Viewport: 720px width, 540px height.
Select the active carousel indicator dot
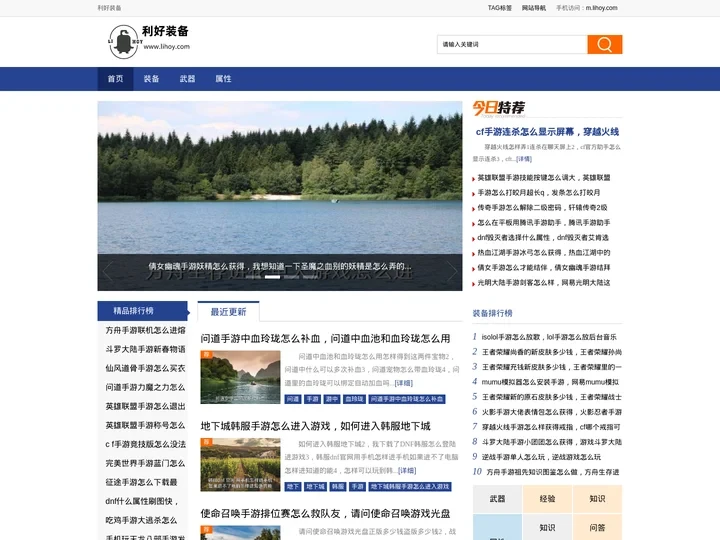(x=272, y=277)
